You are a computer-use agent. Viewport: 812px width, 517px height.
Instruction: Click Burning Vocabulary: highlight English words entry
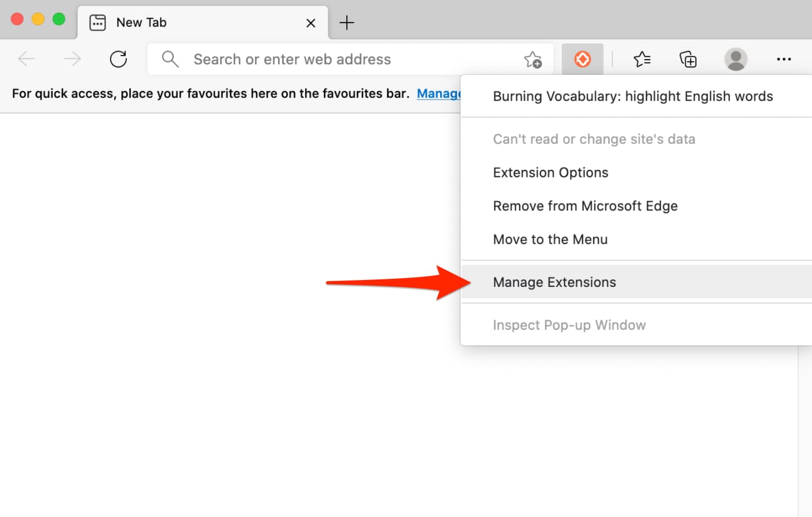(x=636, y=96)
